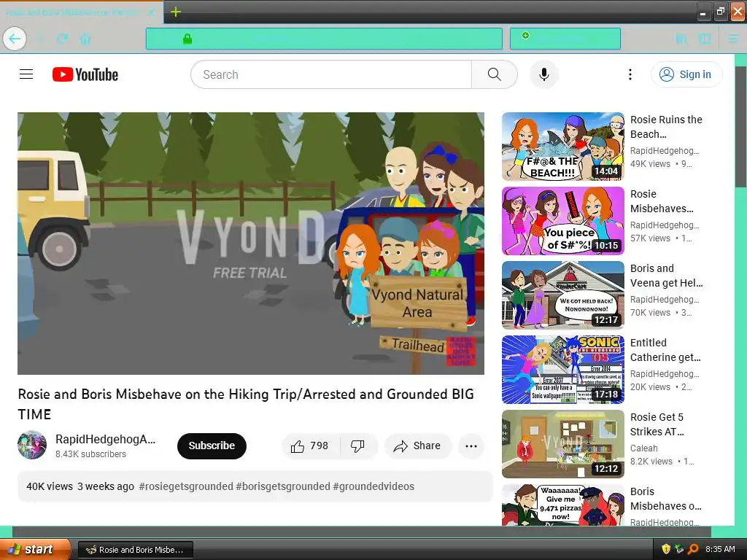
Task: Click the yellow security shield tray icon
Action: click(666, 549)
